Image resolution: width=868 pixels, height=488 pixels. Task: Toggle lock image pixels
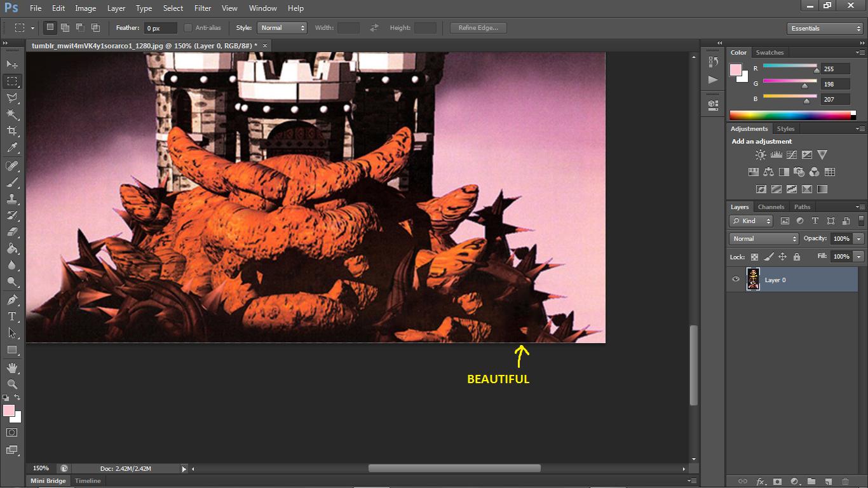(x=768, y=257)
